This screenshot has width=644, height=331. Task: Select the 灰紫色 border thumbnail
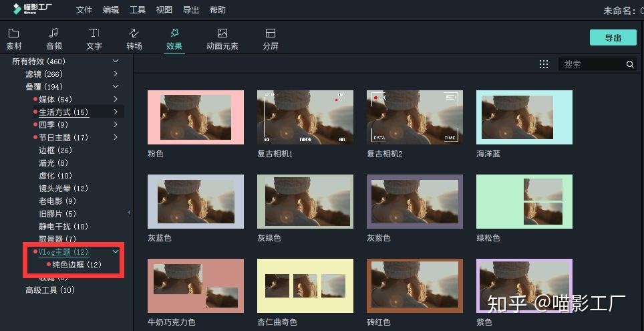tap(415, 201)
